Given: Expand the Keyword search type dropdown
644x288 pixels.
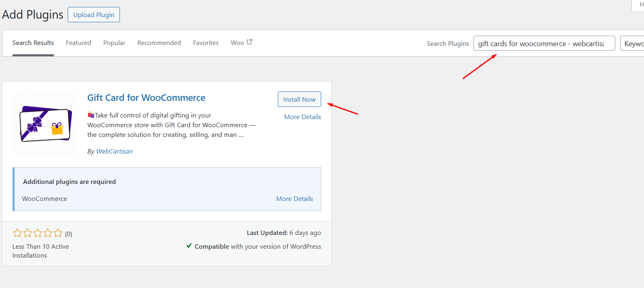Looking at the screenshot, I should coord(633,44).
